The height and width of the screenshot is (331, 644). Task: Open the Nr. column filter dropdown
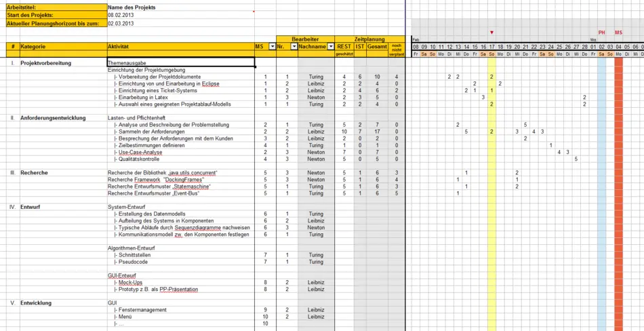[294, 47]
